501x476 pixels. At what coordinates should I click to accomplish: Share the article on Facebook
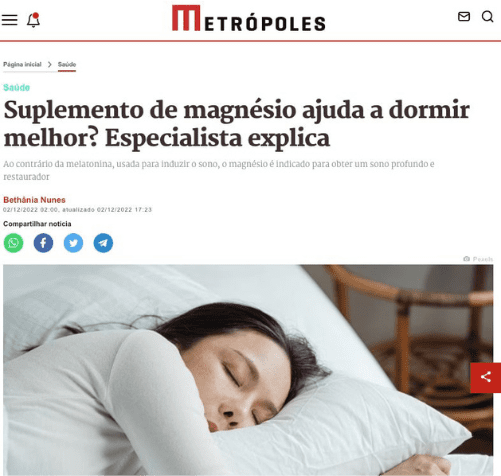point(43,243)
